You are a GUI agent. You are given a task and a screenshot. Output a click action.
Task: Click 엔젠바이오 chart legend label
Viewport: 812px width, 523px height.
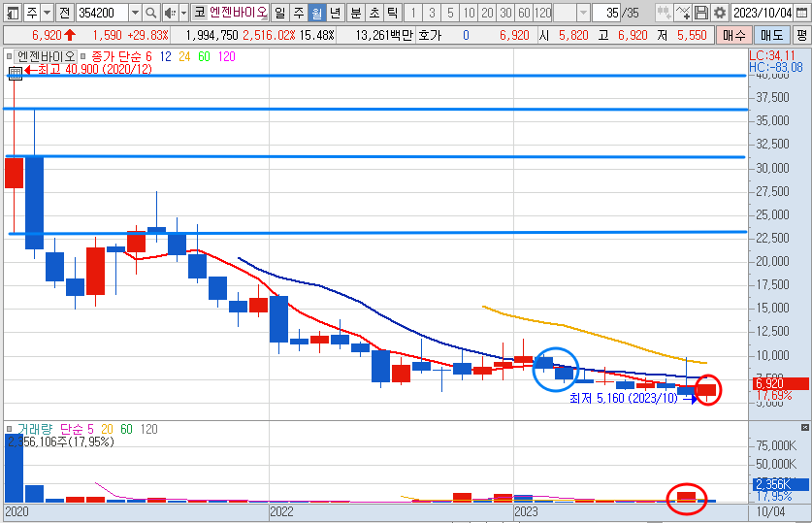(46, 56)
